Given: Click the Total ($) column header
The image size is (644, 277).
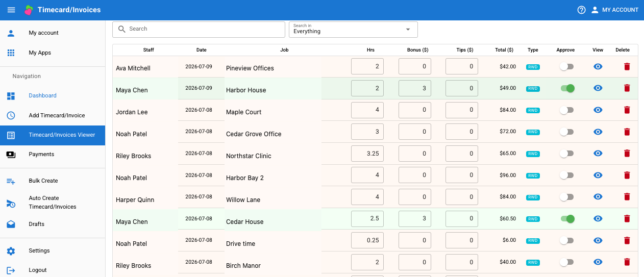Looking at the screenshot, I should pos(504,50).
